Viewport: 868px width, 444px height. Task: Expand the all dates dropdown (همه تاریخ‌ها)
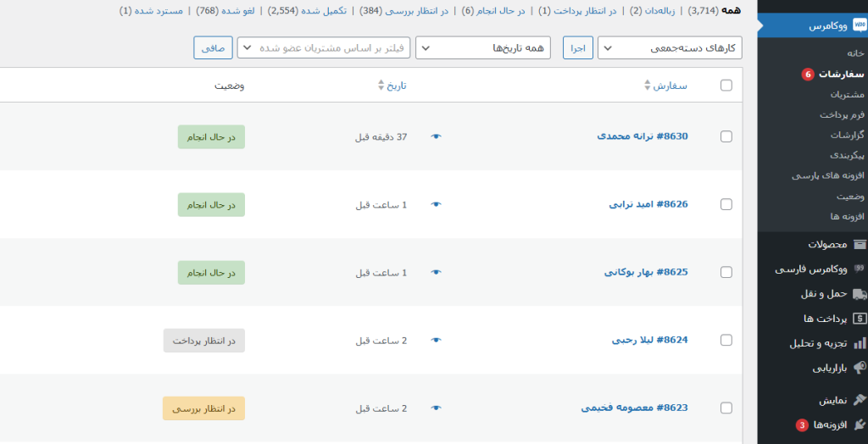482,48
